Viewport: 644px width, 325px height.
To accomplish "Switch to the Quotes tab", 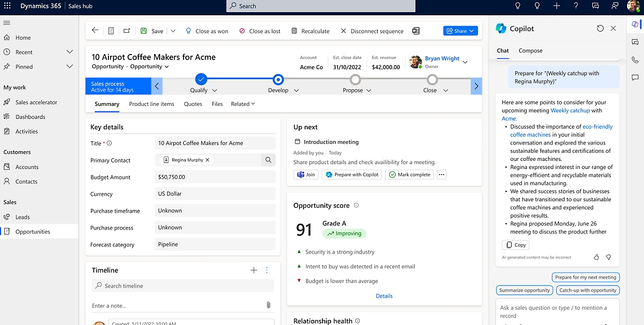I will click(193, 104).
